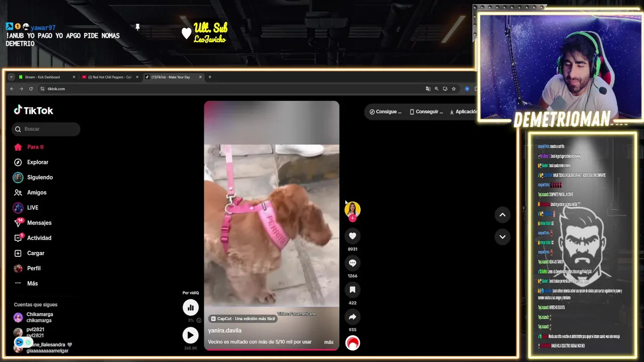Open the Actividad notifications
The image size is (644, 362).
coord(39,238)
